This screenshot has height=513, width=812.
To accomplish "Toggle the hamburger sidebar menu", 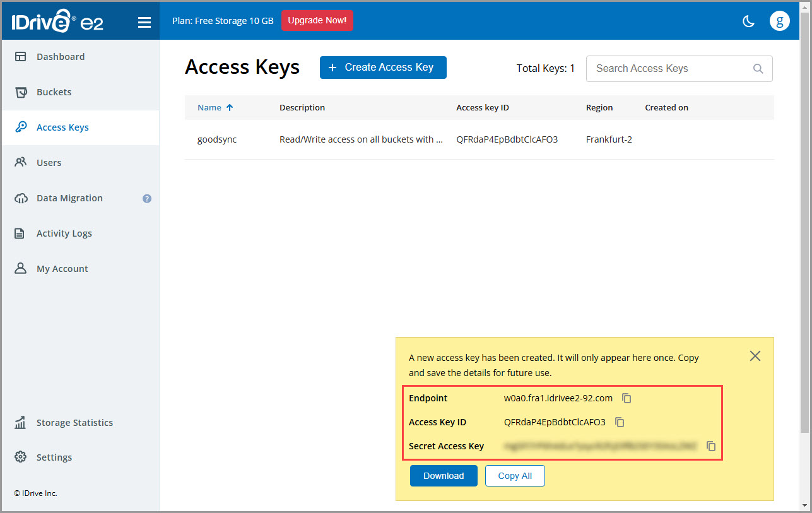I will point(144,23).
